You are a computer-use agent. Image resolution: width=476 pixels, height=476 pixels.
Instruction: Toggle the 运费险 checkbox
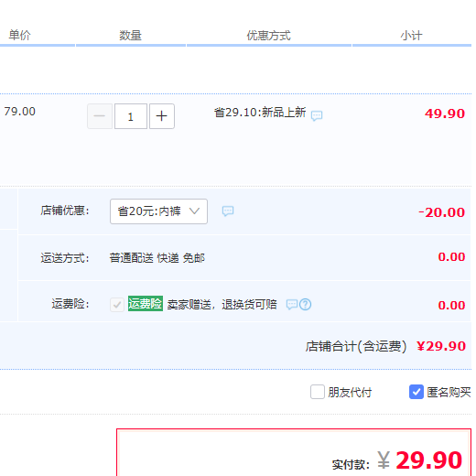[117, 305]
